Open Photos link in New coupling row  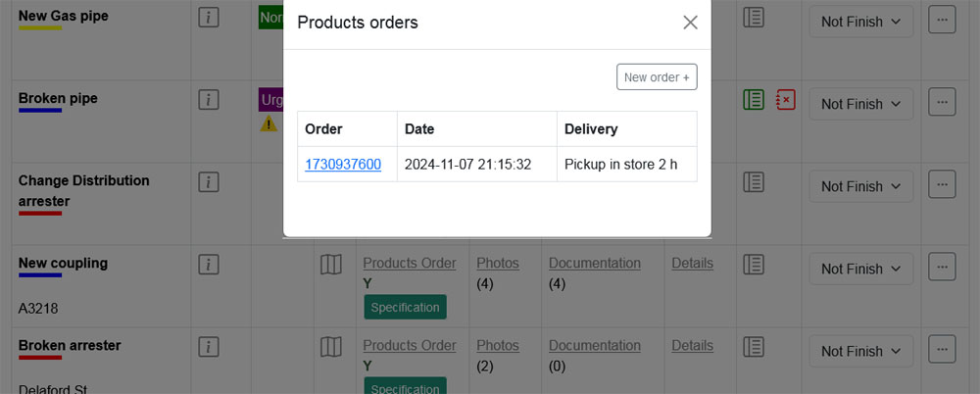(498, 264)
